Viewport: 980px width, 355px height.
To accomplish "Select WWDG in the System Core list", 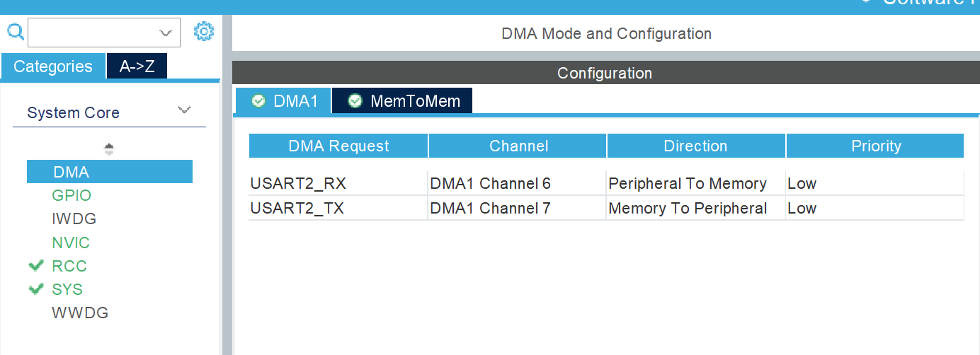I will tap(80, 313).
